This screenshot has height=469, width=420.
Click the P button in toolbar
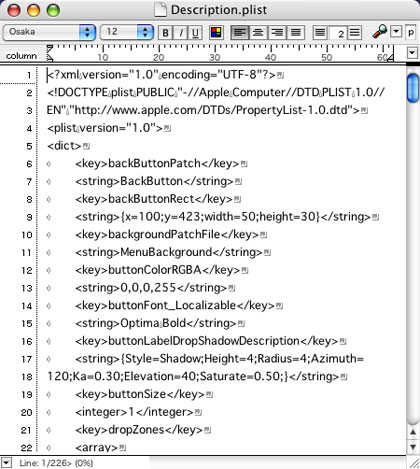click(411, 32)
